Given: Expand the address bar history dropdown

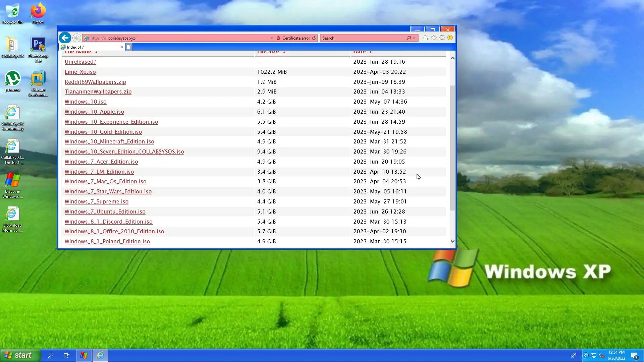Looking at the screenshot, I should click(272, 38).
